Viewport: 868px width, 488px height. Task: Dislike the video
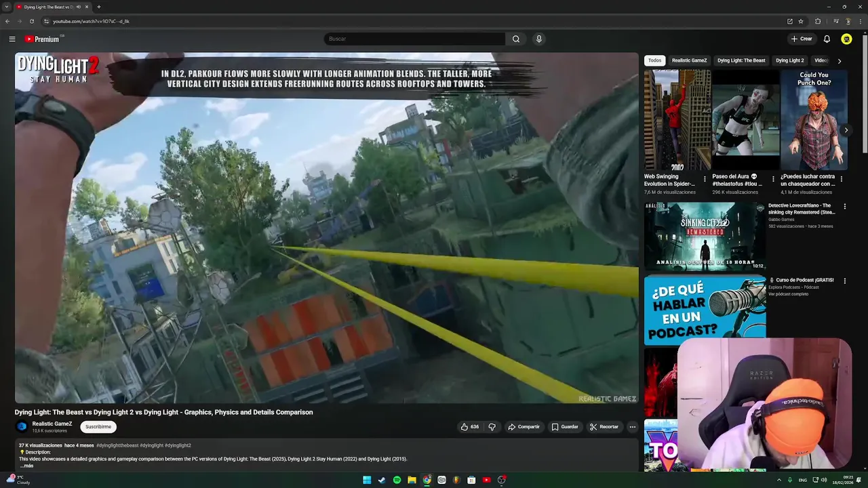click(492, 427)
